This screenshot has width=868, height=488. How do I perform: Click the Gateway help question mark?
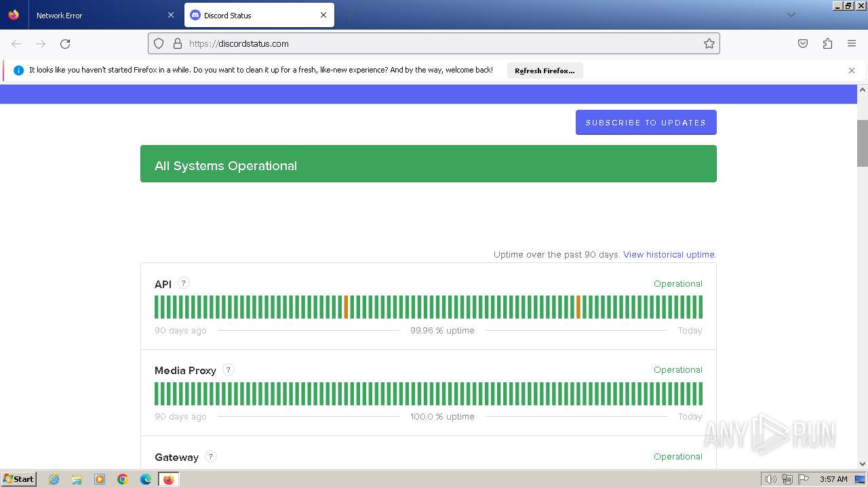pos(211,456)
